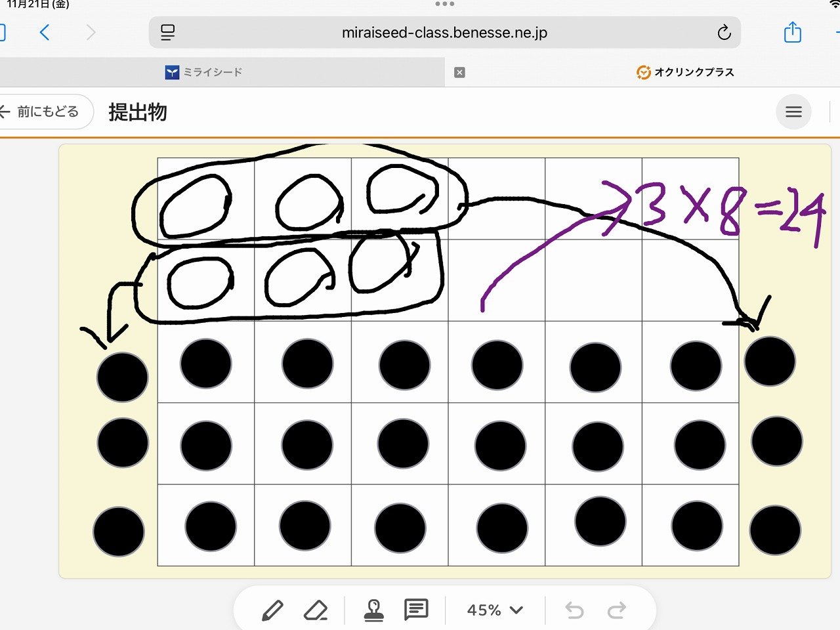
Task: Close the browser tab
Action: point(459,72)
